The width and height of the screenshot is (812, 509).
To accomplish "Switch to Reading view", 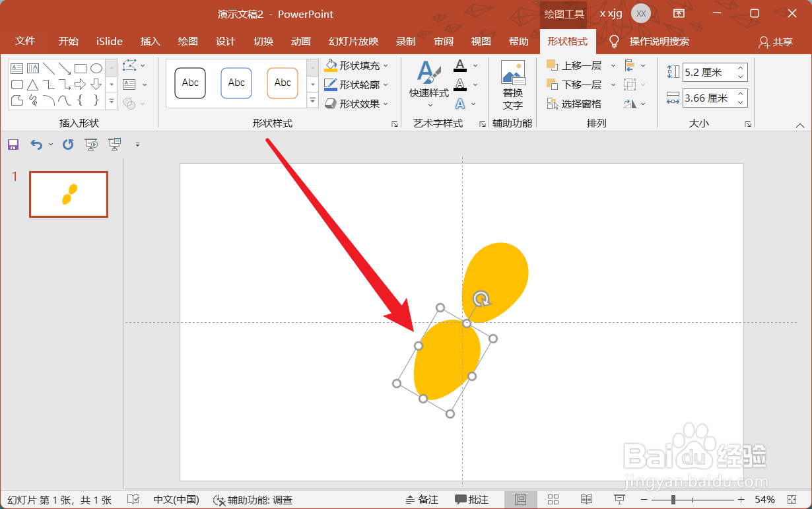I will click(x=586, y=500).
